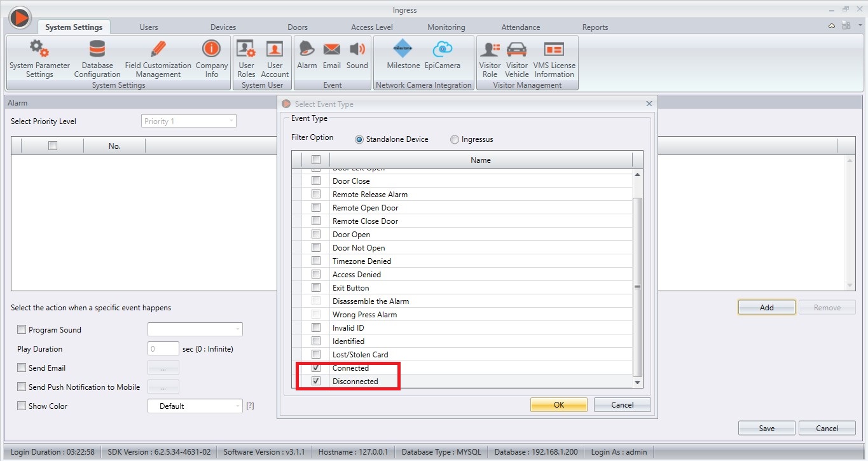This screenshot has width=868, height=461.
Task: Open Email event settings
Action: (x=332, y=55)
